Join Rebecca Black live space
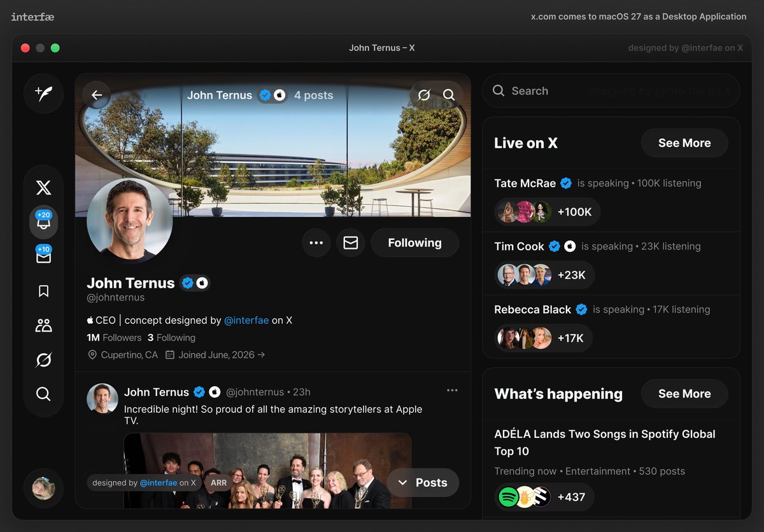Image resolution: width=764 pixels, height=532 pixels. tap(611, 326)
